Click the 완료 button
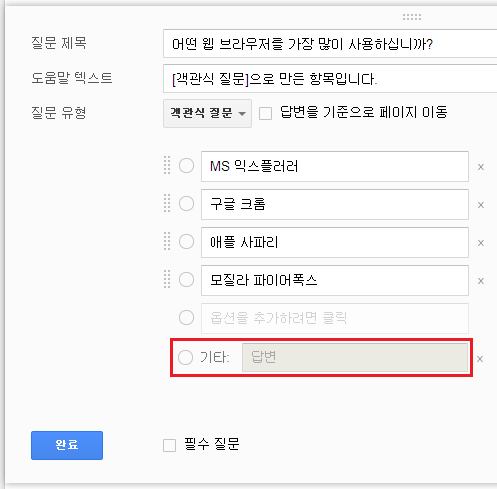 click(67, 445)
